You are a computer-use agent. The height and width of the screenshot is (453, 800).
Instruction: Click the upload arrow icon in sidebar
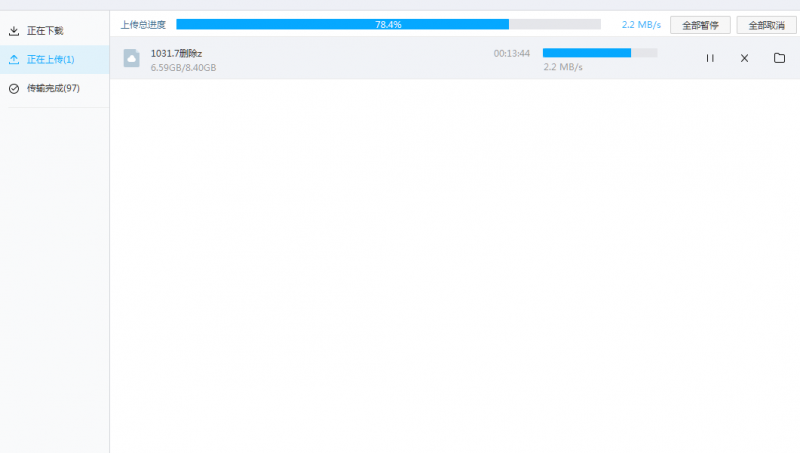click(x=14, y=60)
